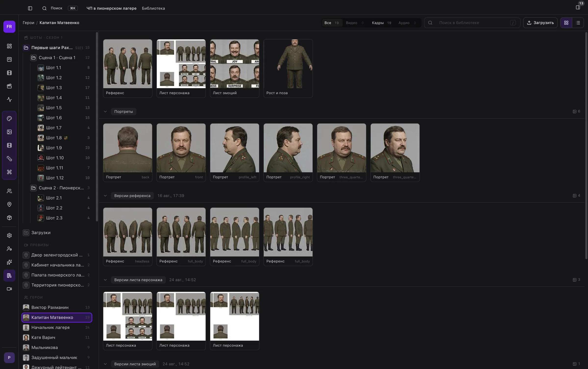Image resolution: width=588 pixels, height=369 pixels.
Task: Collapse the Версии листа эмоций section
Action: point(105,364)
